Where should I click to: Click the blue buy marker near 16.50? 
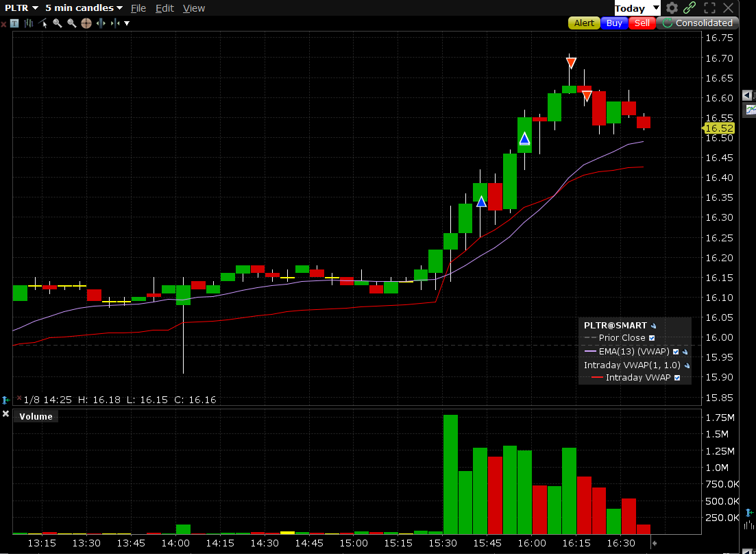pyautogui.click(x=524, y=139)
